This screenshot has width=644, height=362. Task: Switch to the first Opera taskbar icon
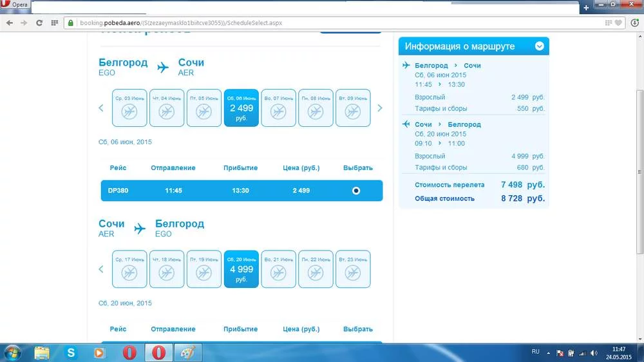129,353
